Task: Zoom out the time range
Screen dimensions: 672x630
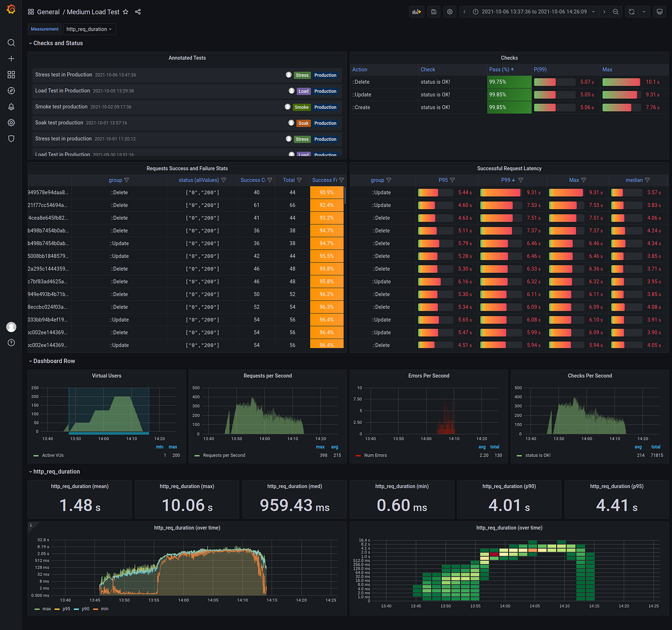Action: click(616, 12)
